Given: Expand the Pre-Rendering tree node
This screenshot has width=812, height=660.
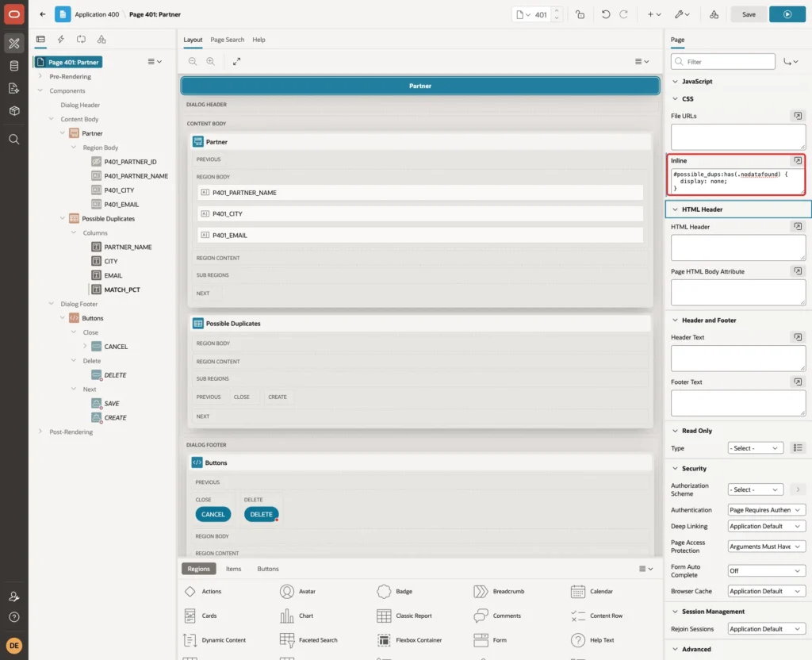Looking at the screenshot, I should (40, 76).
